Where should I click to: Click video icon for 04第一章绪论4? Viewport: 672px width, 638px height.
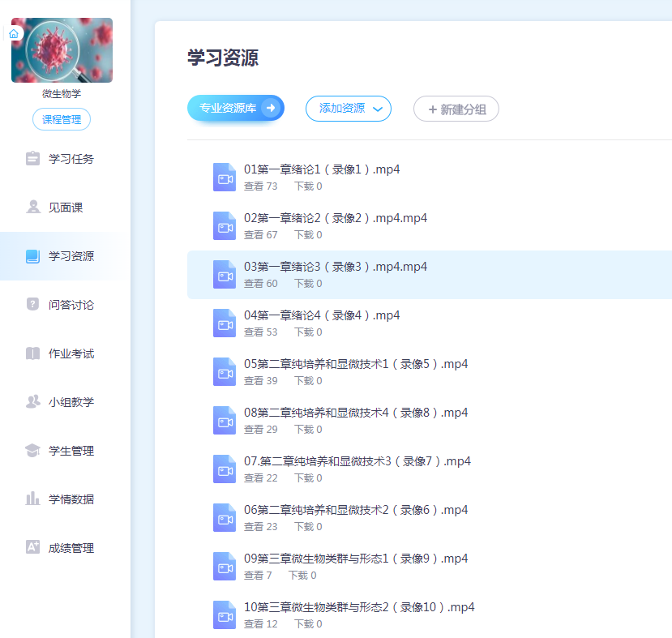click(225, 323)
